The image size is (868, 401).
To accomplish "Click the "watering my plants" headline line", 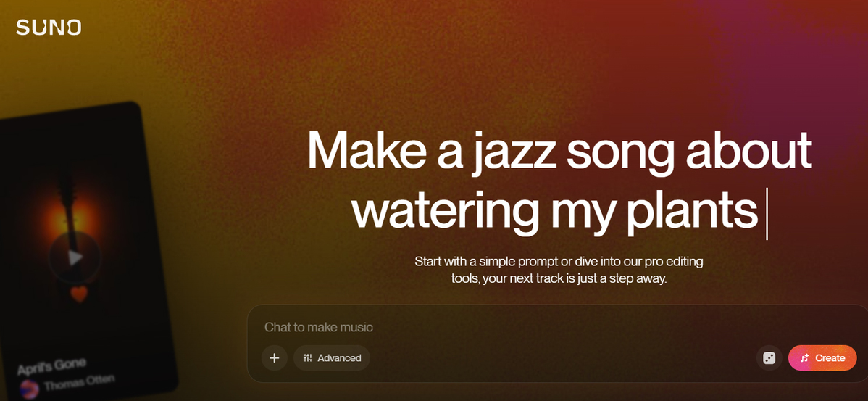I will point(554,209).
